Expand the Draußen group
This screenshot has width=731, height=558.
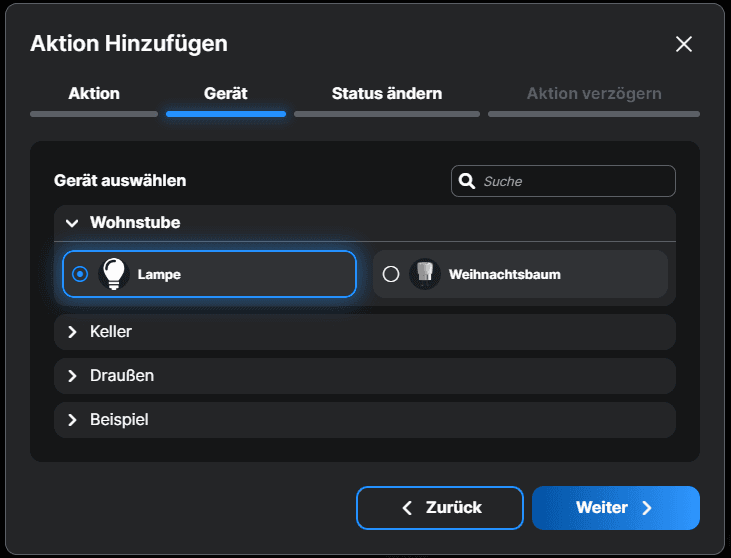pyautogui.click(x=72, y=376)
